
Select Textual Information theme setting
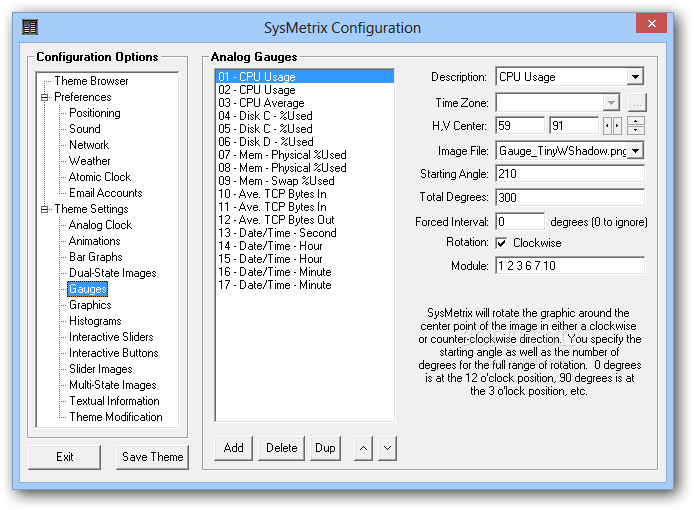coord(114,401)
